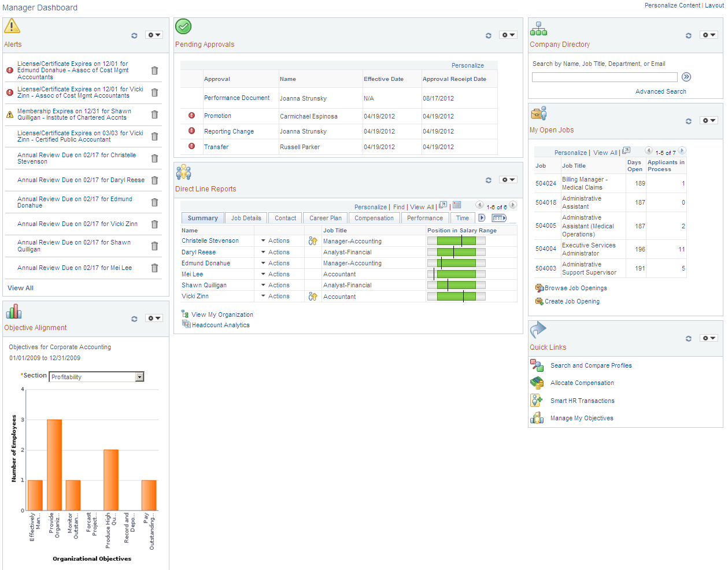The width and height of the screenshot is (728, 570).
Task: Refresh the Alerts pagelet
Action: pyautogui.click(x=134, y=35)
